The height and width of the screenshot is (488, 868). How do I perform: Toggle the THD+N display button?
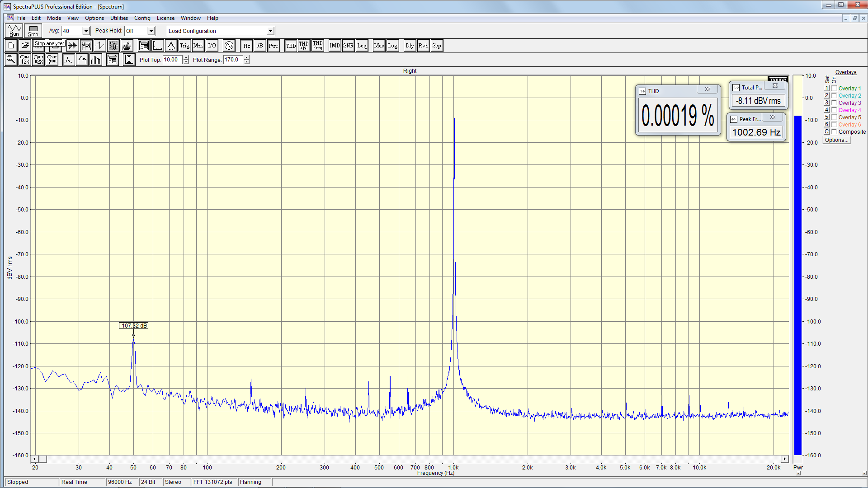point(304,46)
